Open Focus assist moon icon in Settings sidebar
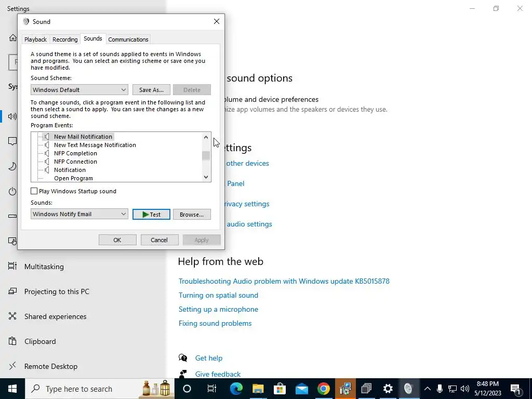Screen dimensions: 532x399 click(12, 166)
